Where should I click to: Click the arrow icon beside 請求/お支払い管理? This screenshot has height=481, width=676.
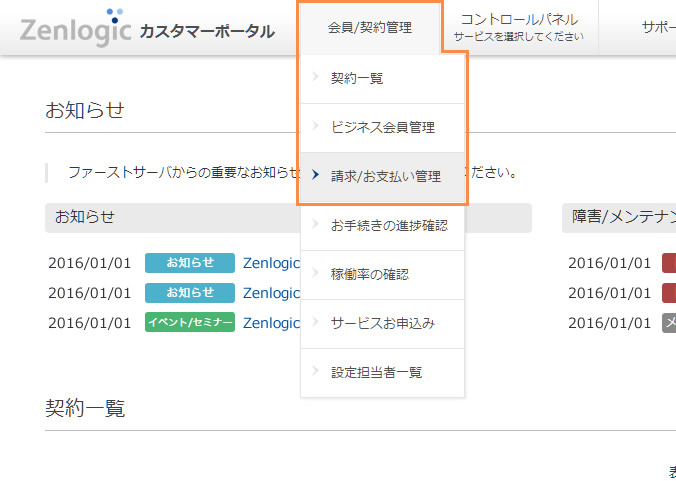click(315, 176)
